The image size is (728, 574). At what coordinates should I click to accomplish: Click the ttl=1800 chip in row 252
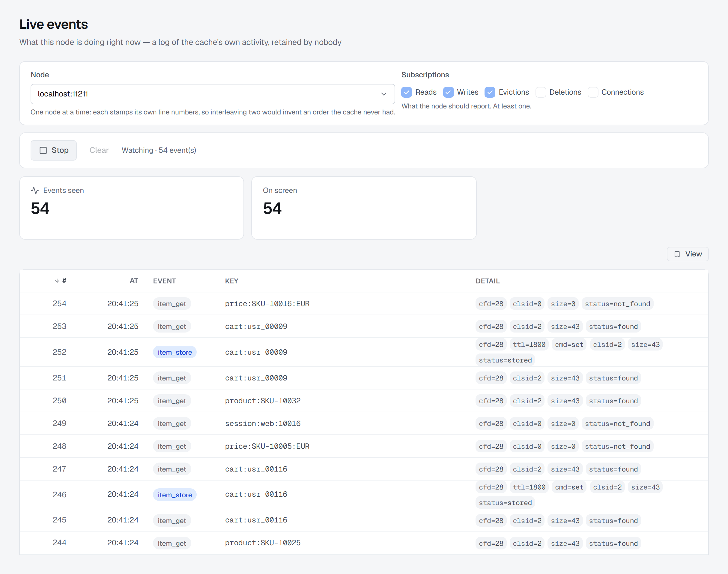(x=529, y=345)
